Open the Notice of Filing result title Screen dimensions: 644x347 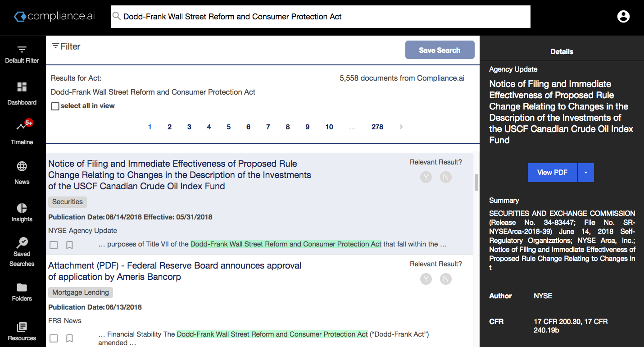click(x=180, y=175)
